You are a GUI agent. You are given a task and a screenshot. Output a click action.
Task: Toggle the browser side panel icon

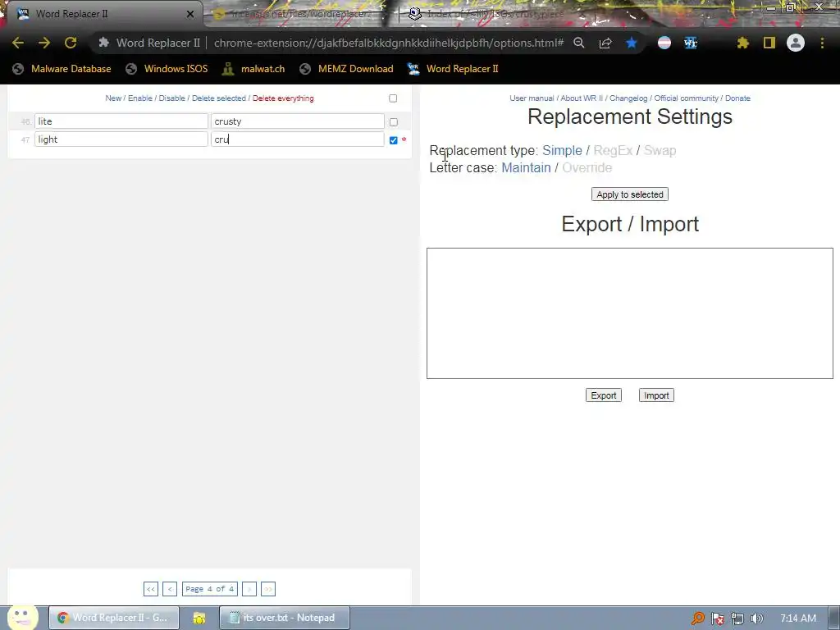769,43
